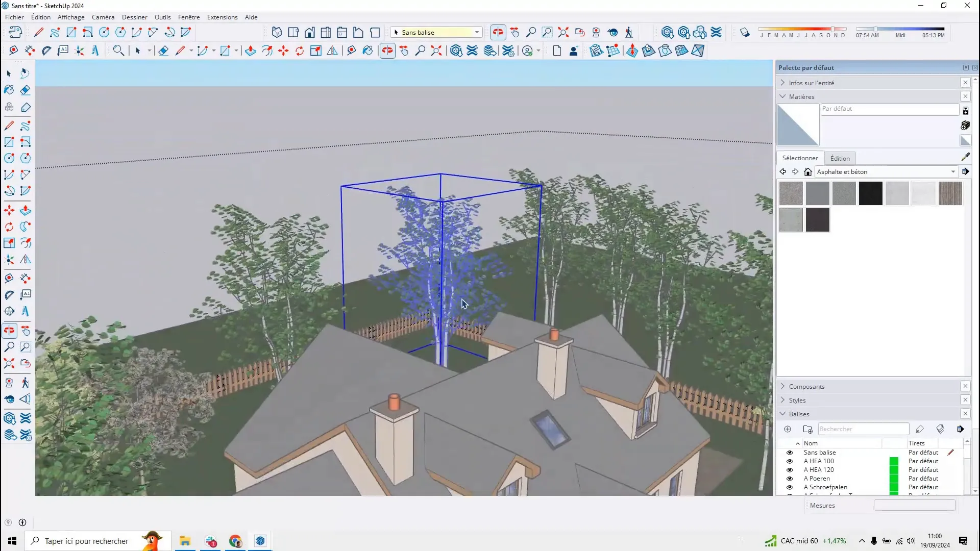Expand the Infos sur l'entité panel
The height and width of the screenshot is (551, 980).
point(782,83)
